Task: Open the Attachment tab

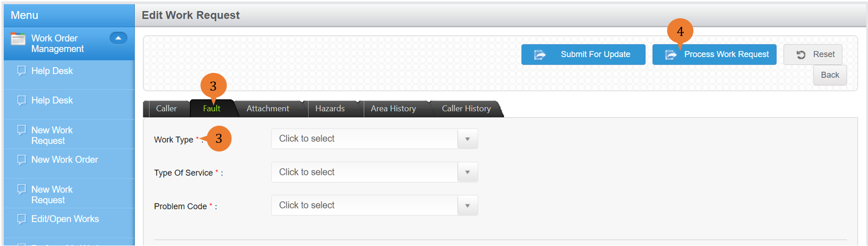Action: (x=268, y=109)
